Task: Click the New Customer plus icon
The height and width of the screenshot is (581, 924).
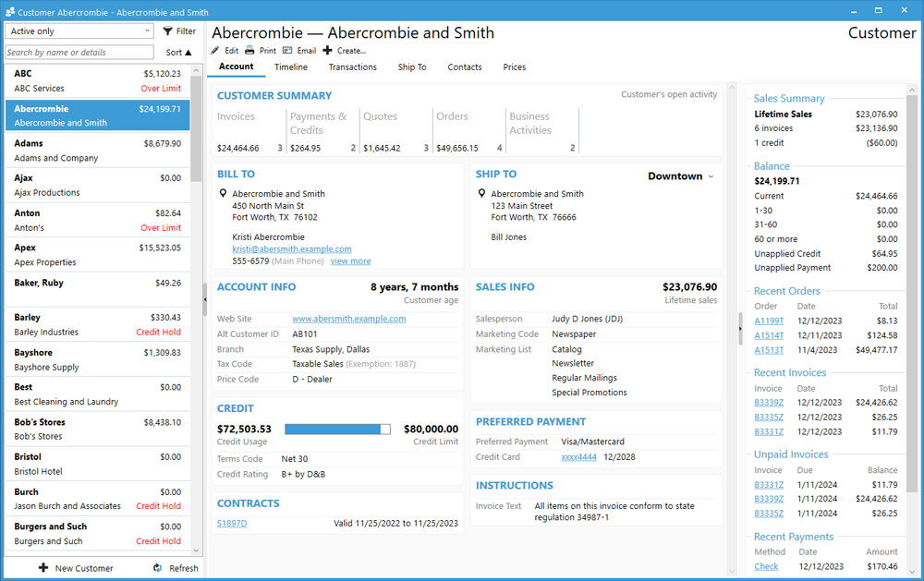Action: tap(43, 568)
